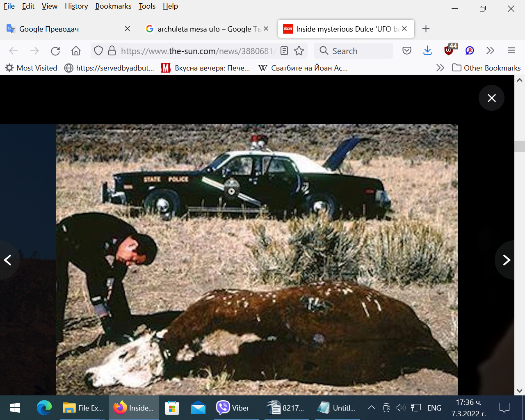Show next gallery image arrow

(x=506, y=260)
